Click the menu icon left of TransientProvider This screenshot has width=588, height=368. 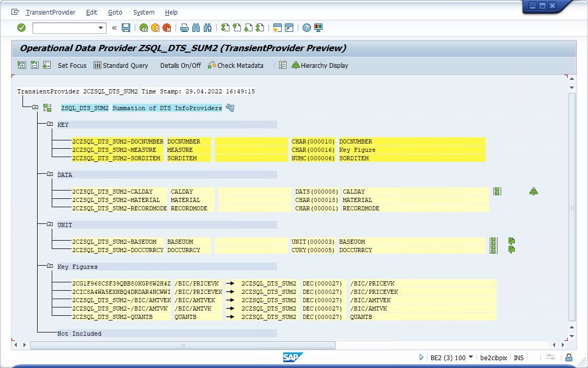[x=15, y=12]
